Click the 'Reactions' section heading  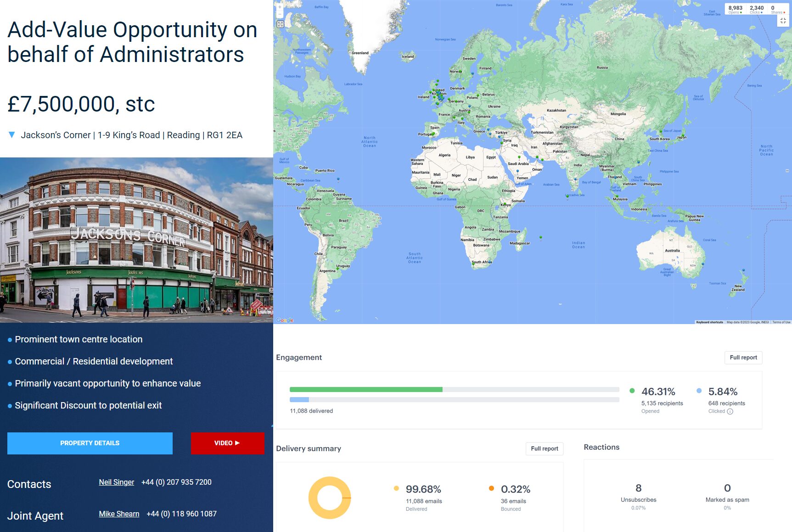coord(601,447)
